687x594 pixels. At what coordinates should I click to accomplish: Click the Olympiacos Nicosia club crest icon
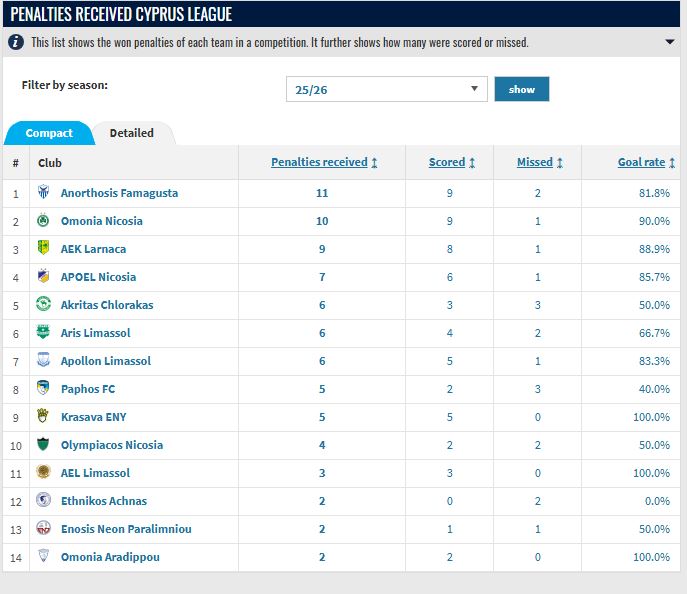43,445
